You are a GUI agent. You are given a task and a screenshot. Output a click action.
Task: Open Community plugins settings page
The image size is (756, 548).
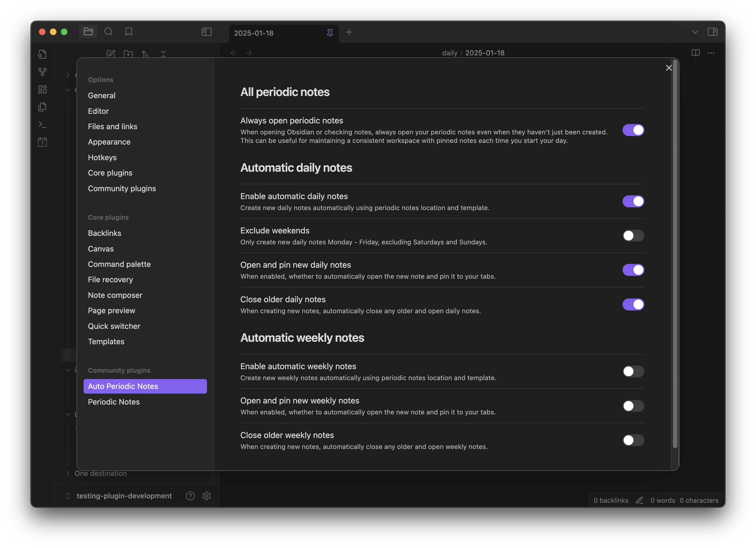click(122, 188)
